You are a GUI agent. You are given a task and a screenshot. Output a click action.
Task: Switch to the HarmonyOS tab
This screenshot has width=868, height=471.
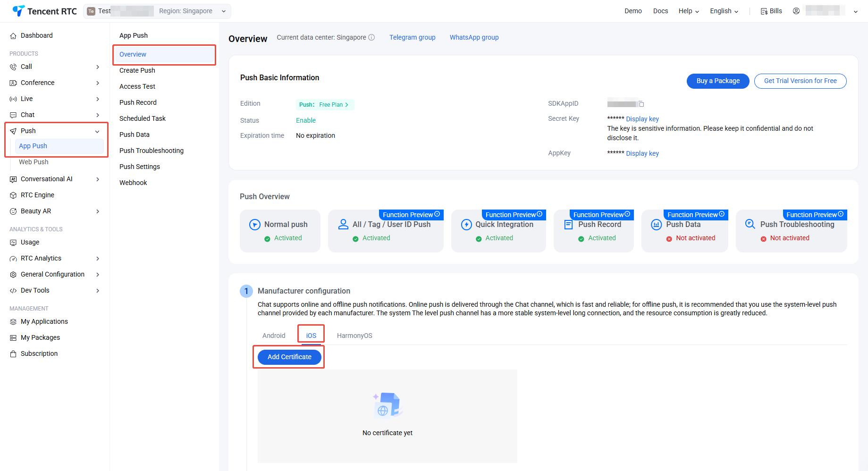pos(354,336)
